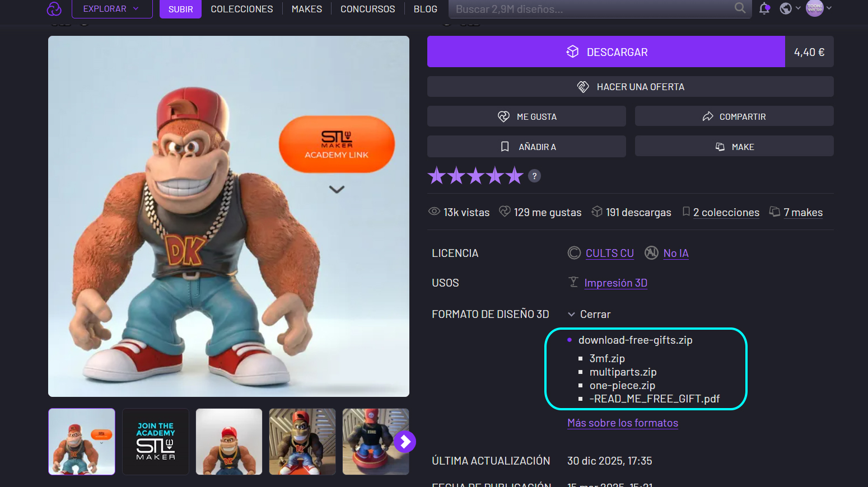Click the package icon in DESCARGAR button
Viewport: 868px width, 487px height.
click(x=572, y=51)
